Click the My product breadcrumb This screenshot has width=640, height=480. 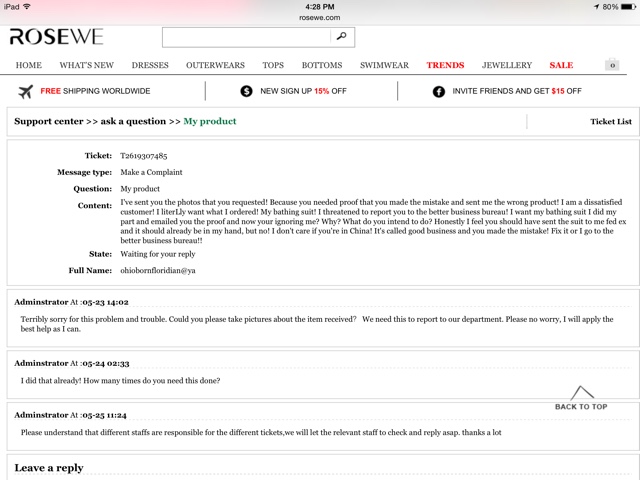point(210,121)
